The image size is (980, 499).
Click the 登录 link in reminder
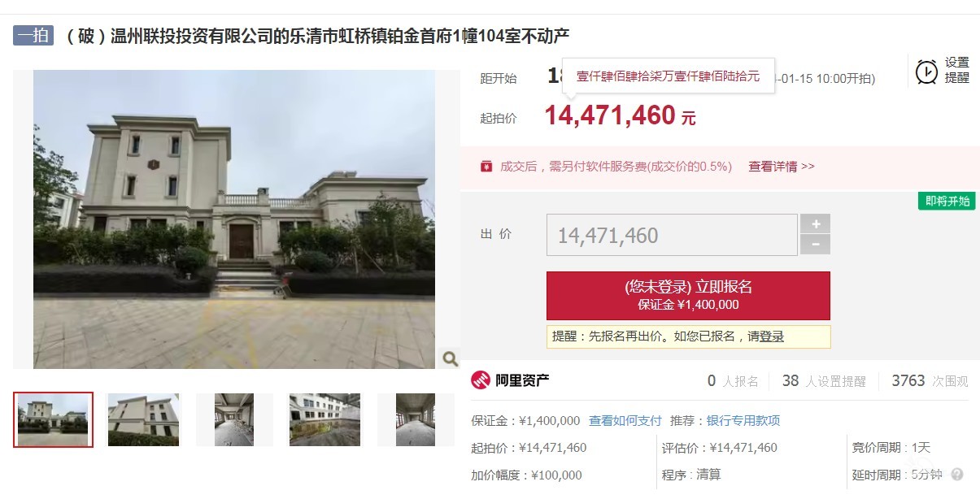pyautogui.click(x=772, y=336)
